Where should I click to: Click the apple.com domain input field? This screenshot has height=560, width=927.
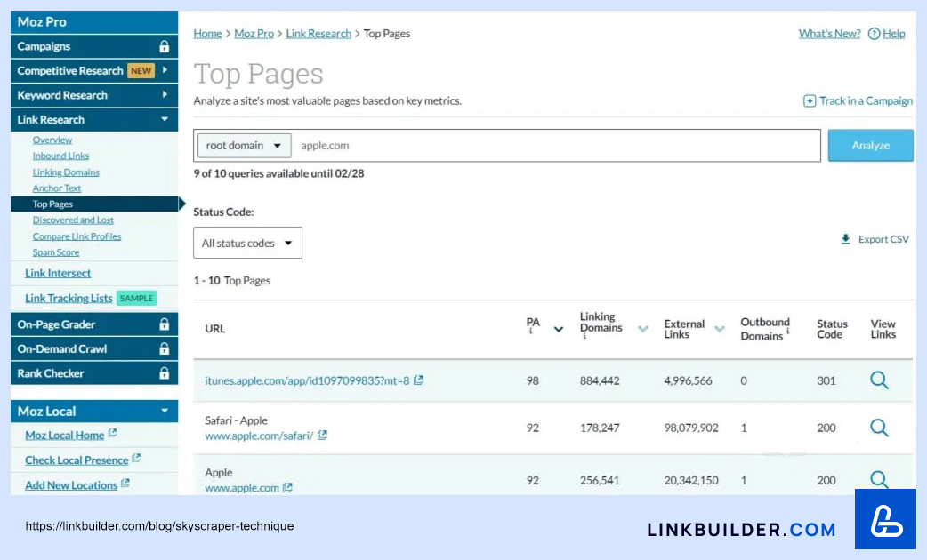coord(556,145)
